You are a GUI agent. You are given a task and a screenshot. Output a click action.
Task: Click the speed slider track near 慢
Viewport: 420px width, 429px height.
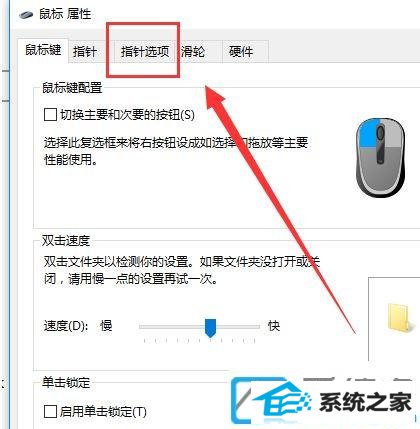coord(157,327)
